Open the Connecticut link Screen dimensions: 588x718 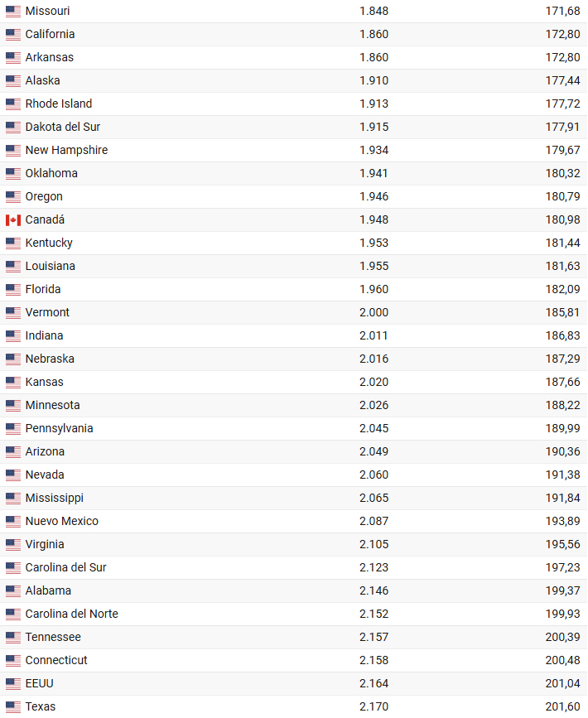click(x=56, y=661)
